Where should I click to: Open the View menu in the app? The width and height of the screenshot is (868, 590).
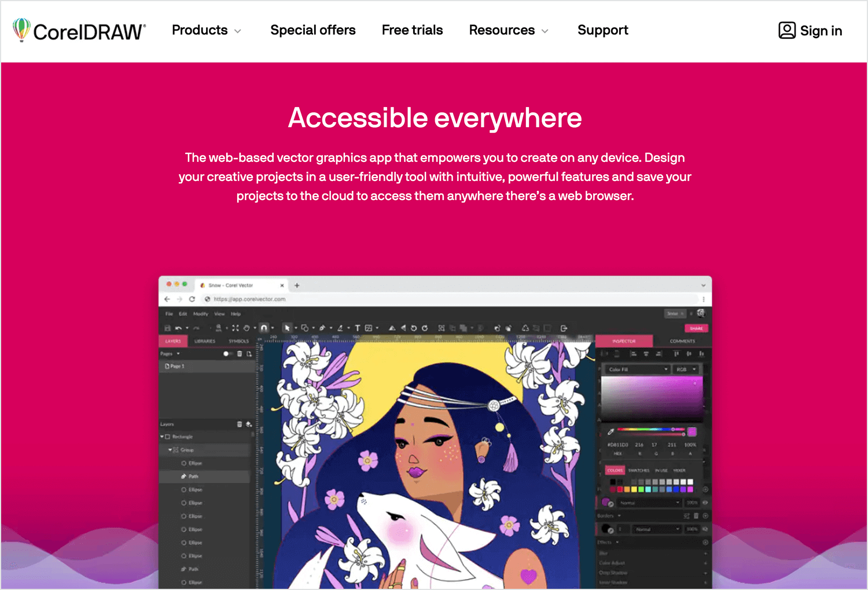point(219,314)
